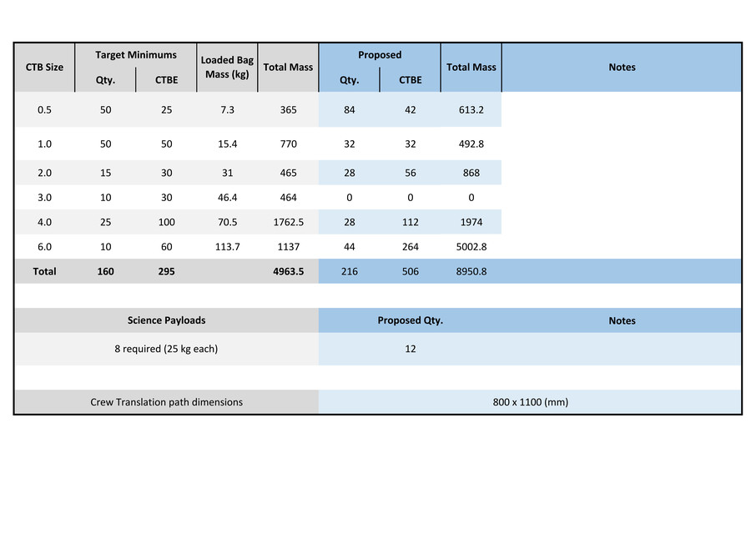Select the 46.4 loaded bag mass cell
756x534 pixels.
(x=227, y=198)
